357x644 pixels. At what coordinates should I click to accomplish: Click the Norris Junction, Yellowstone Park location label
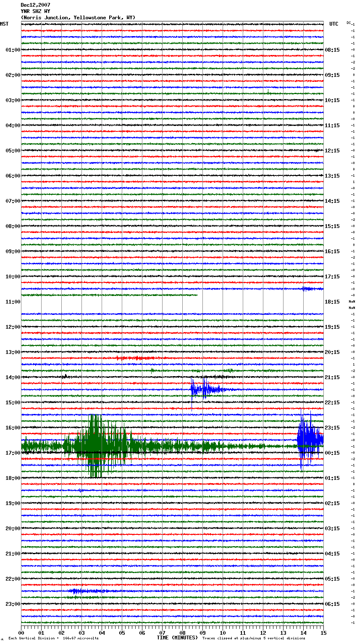pyautogui.click(x=78, y=18)
